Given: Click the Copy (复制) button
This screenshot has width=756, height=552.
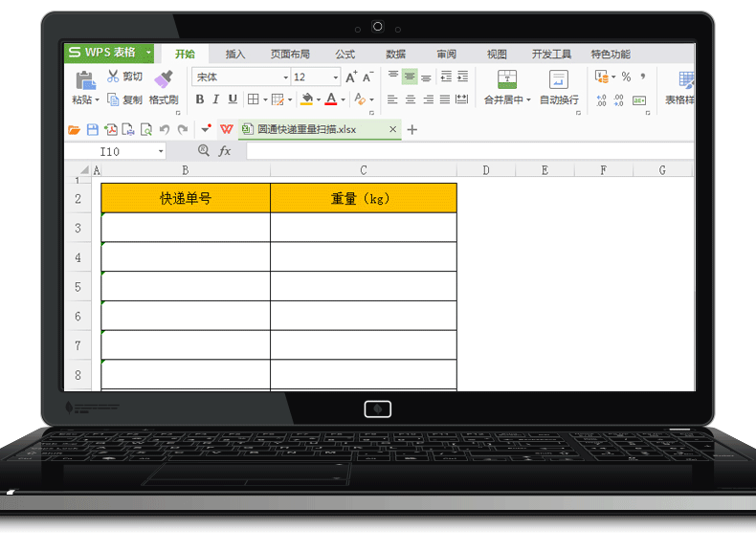Looking at the screenshot, I should tap(124, 99).
